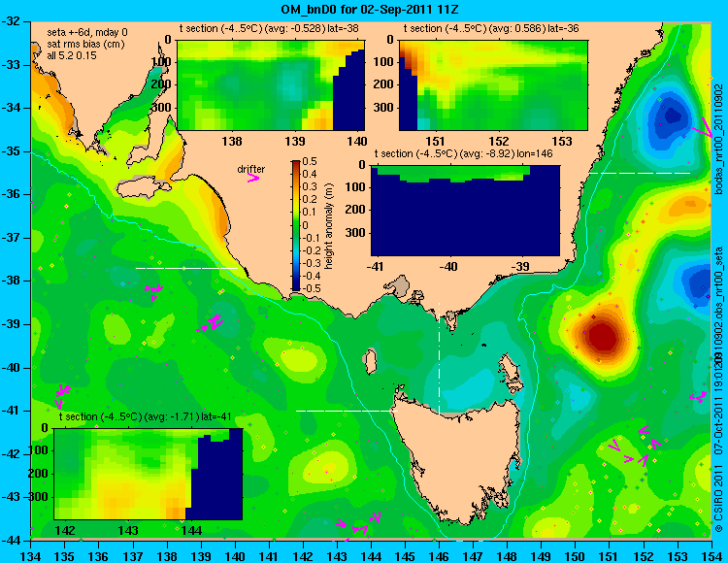This screenshot has width=728, height=563.
Task: Click the 0.5 value on the color bar
Action: point(310,161)
